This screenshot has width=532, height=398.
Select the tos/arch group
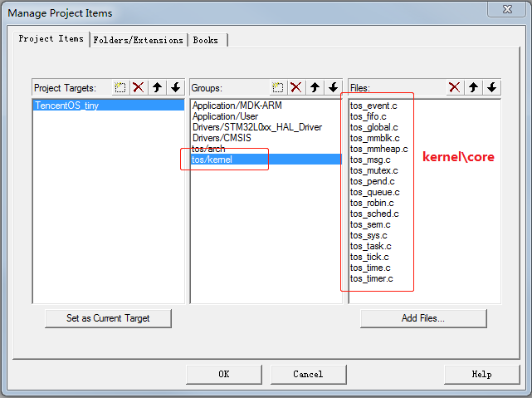click(208, 149)
